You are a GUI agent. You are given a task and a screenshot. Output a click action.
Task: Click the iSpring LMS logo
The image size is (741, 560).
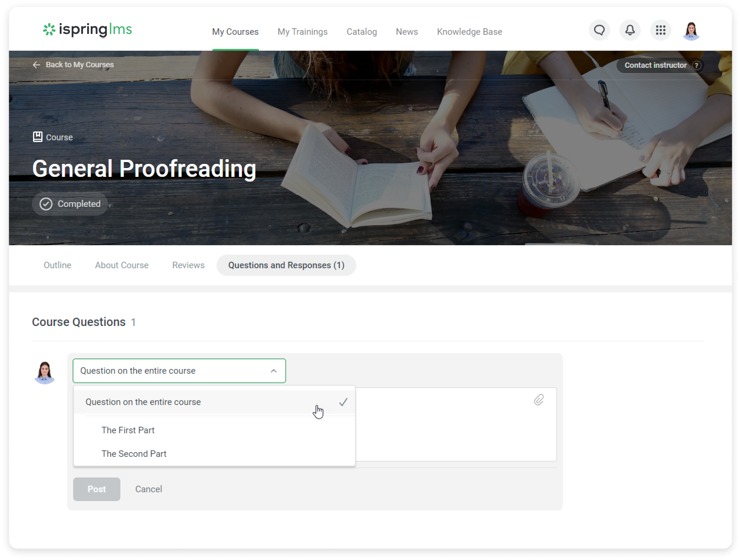tap(87, 30)
